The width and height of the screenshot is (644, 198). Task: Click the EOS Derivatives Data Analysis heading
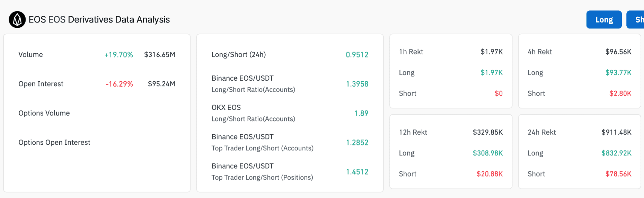tap(99, 20)
